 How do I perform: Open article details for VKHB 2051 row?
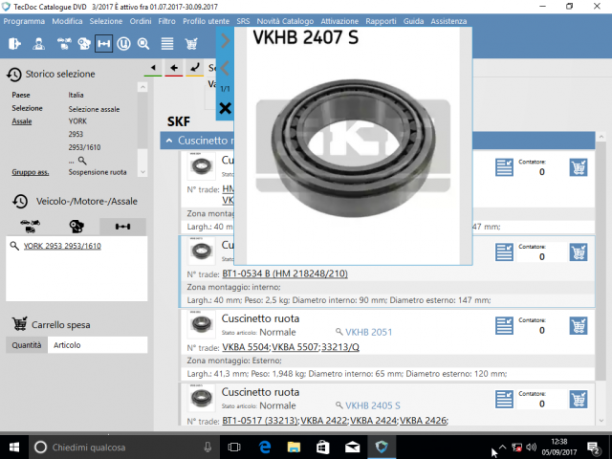pyautogui.click(x=504, y=326)
